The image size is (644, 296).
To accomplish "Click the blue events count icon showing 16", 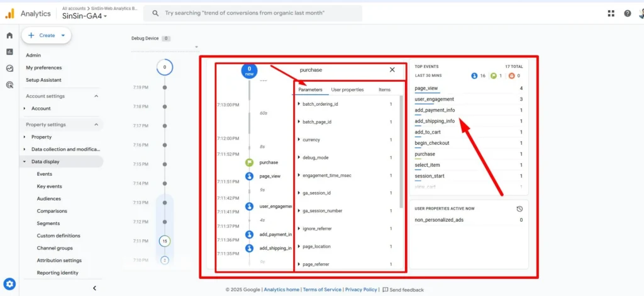I will click(x=474, y=76).
